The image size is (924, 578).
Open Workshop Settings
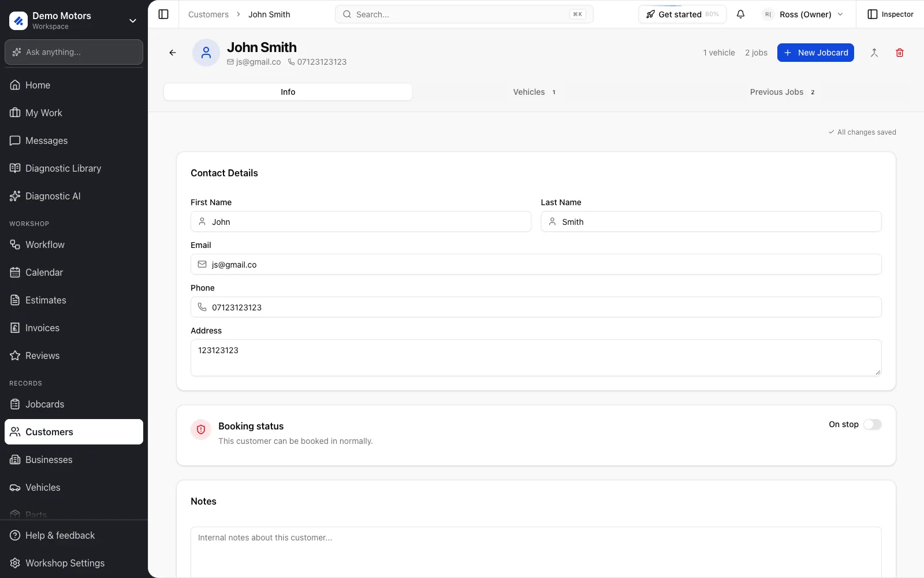74,563
